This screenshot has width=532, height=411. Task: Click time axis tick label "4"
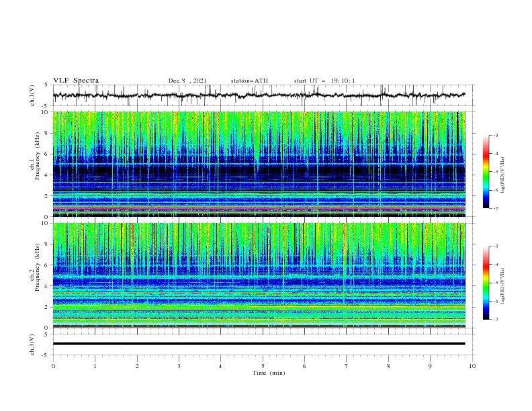220,366
